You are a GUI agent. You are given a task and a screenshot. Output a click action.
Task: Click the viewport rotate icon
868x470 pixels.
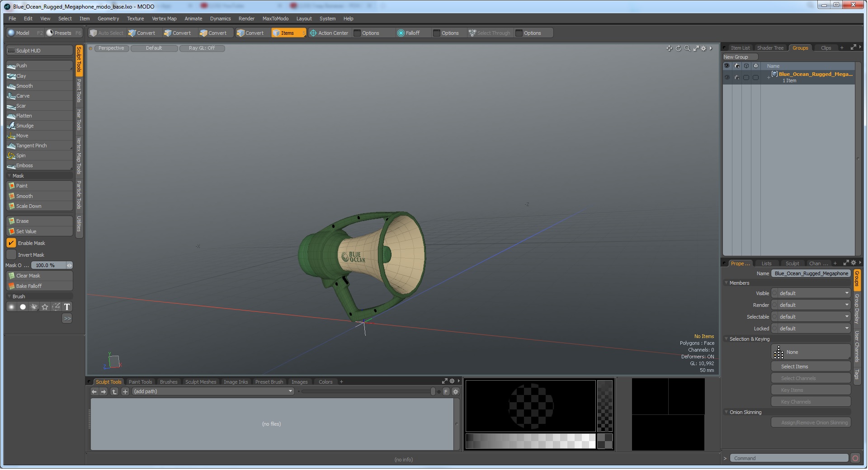click(x=678, y=48)
